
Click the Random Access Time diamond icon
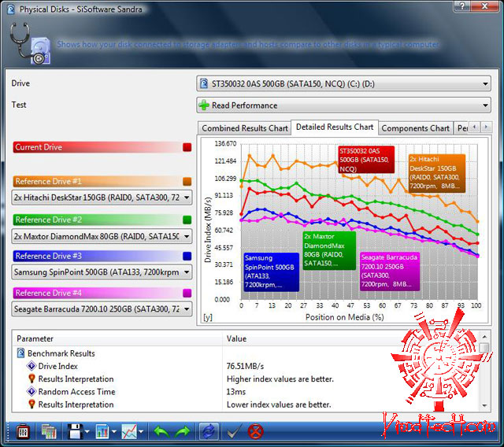pyautogui.click(x=31, y=392)
